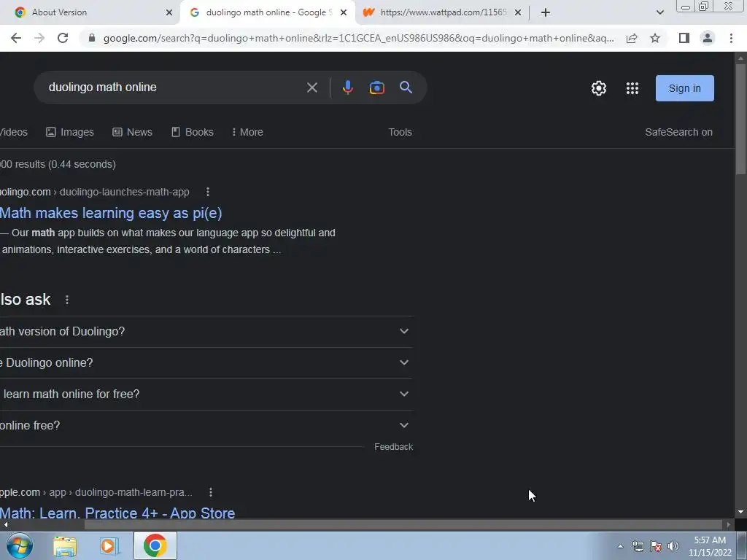Click the vertical scrollbar thumb

coord(740,119)
